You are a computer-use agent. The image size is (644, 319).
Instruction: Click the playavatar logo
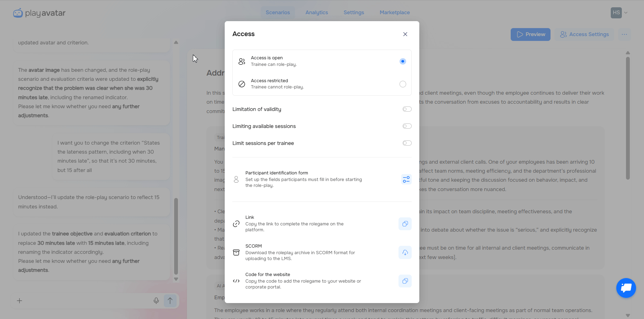click(x=39, y=13)
